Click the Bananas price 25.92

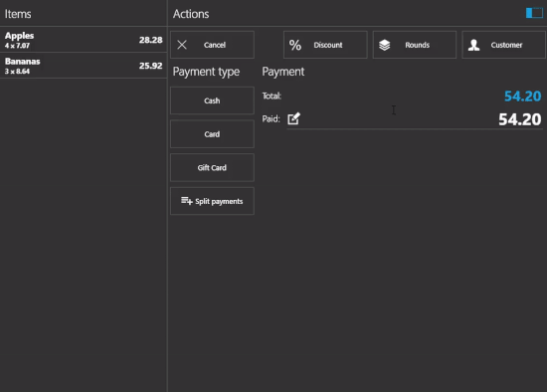151,66
